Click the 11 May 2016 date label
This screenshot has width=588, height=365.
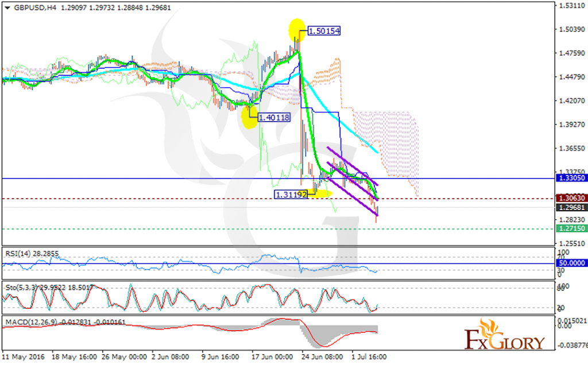click(x=23, y=357)
